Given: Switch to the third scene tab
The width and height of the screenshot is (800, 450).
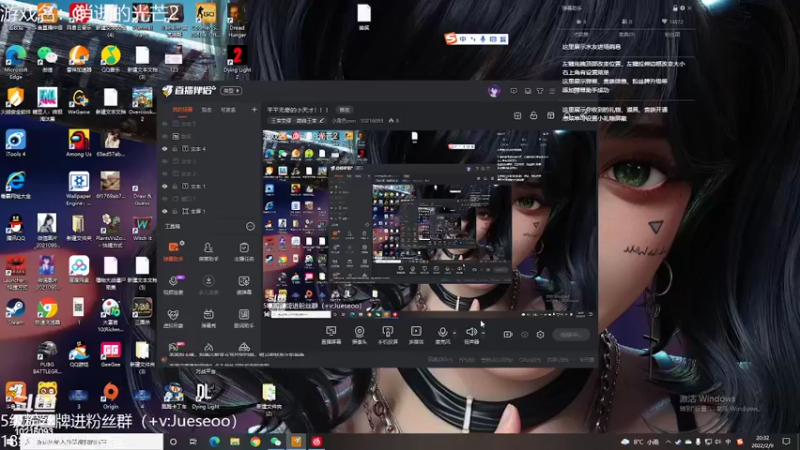Looking at the screenshot, I should tap(228, 110).
